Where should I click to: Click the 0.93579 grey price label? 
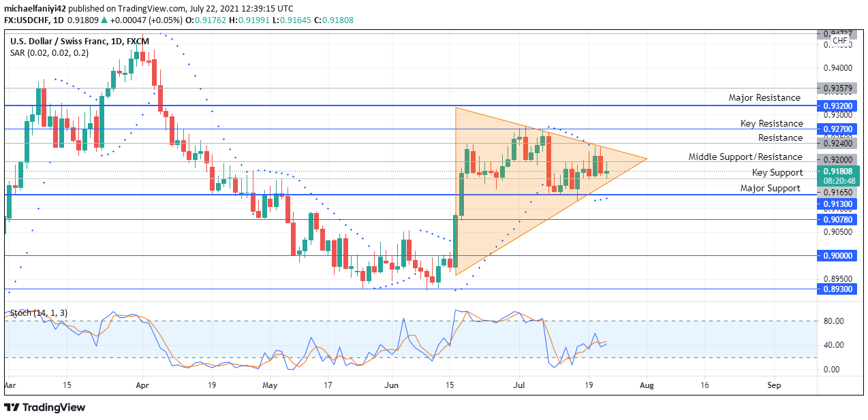point(839,88)
